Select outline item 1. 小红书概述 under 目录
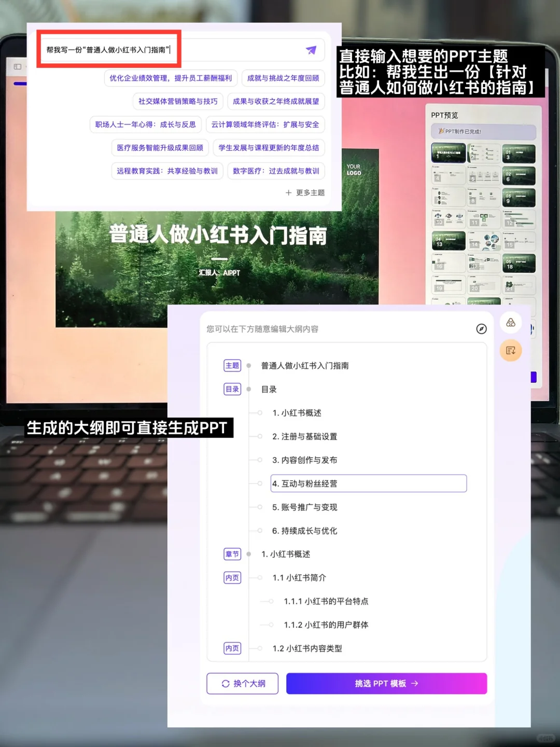The width and height of the screenshot is (560, 747). (297, 413)
